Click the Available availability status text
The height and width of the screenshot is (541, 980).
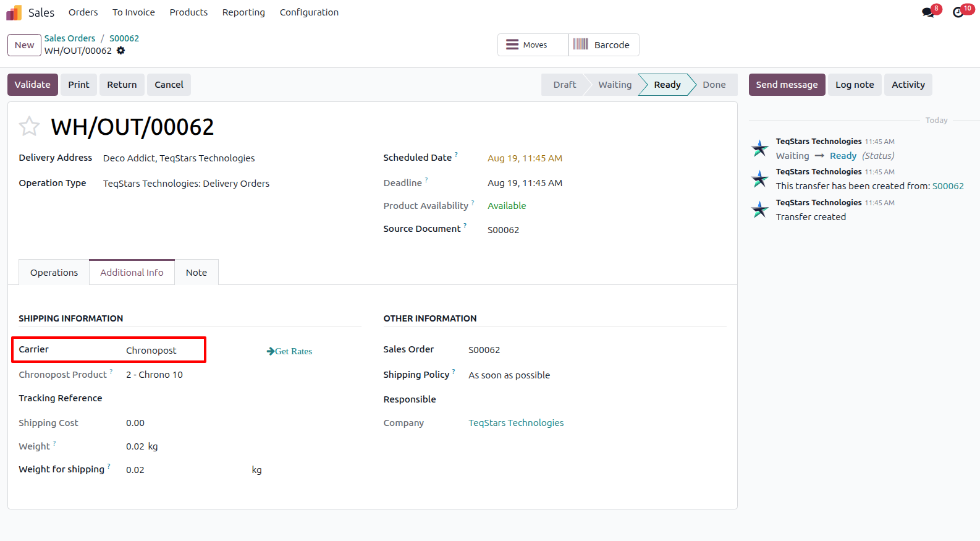(507, 206)
